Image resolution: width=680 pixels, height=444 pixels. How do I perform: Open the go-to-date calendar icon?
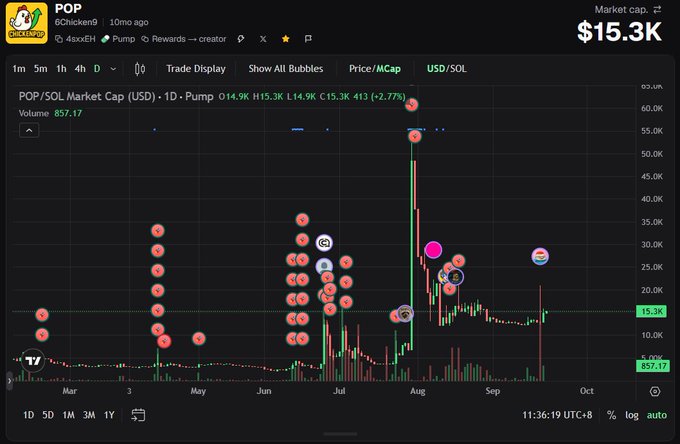[x=138, y=415]
